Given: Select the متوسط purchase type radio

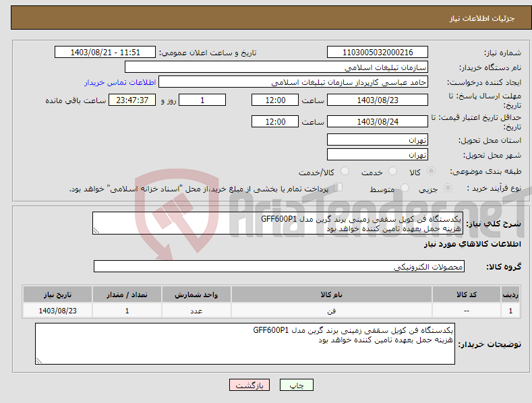Looking at the screenshot, I should coord(405,187).
